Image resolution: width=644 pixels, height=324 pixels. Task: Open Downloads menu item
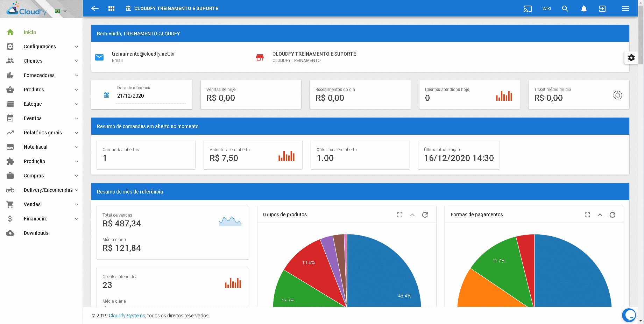pyautogui.click(x=41, y=233)
